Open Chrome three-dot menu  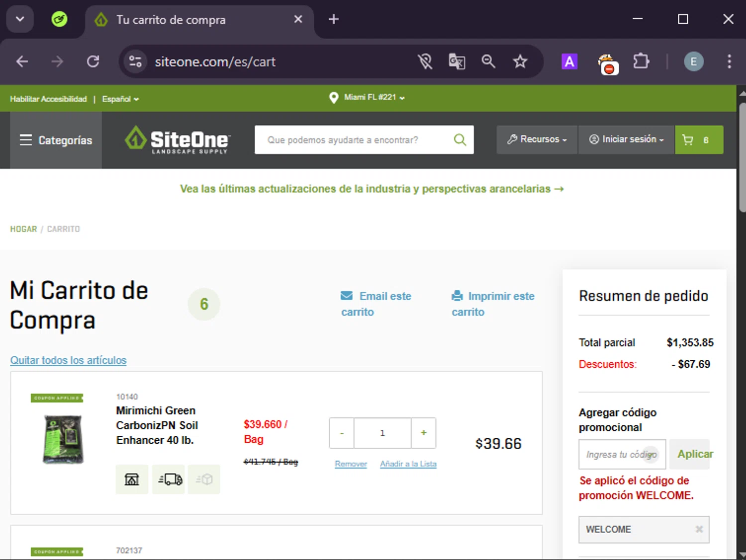pyautogui.click(x=729, y=62)
